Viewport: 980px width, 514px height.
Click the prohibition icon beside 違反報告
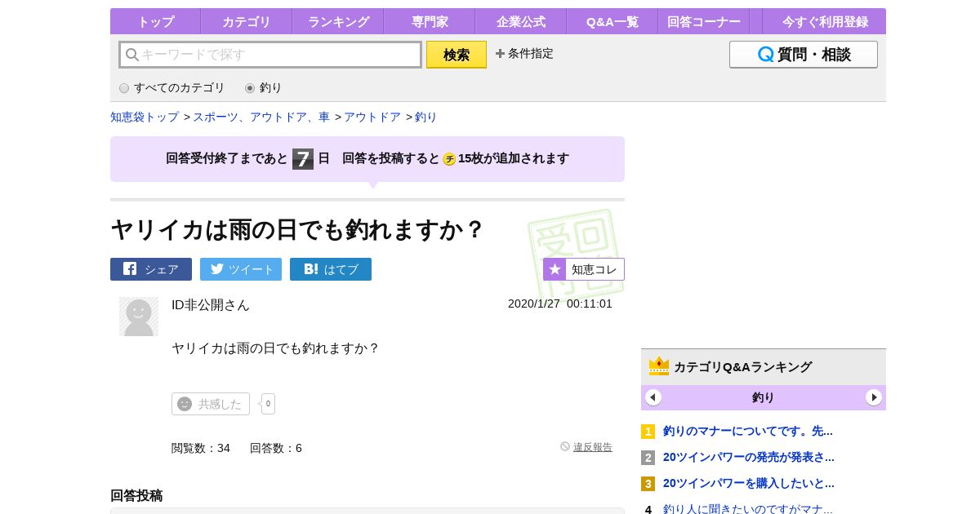(565, 446)
